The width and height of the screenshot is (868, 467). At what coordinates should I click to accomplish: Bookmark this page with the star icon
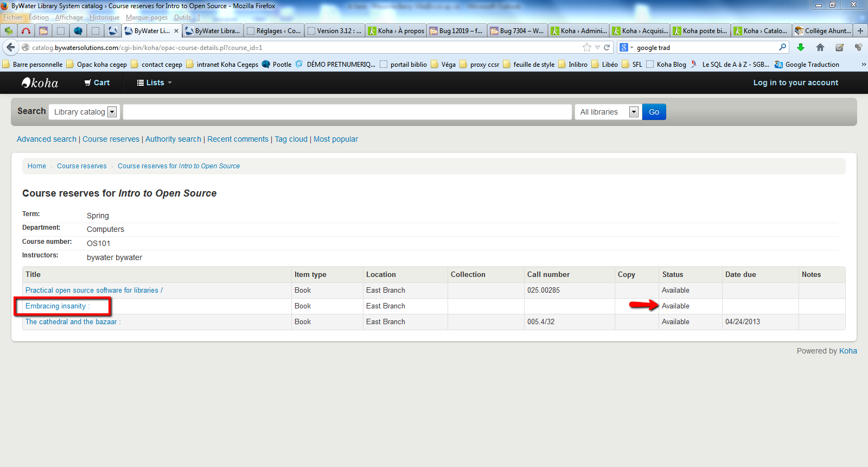click(586, 47)
